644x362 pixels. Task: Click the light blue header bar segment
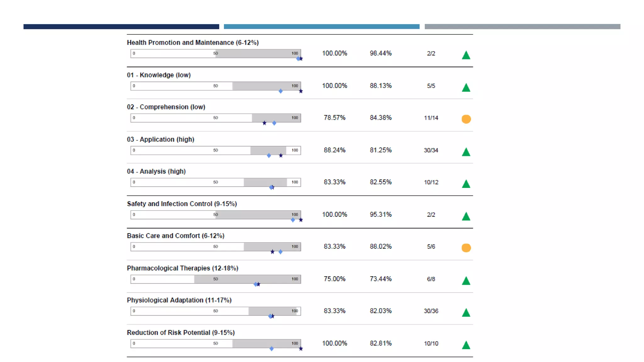pos(321,27)
